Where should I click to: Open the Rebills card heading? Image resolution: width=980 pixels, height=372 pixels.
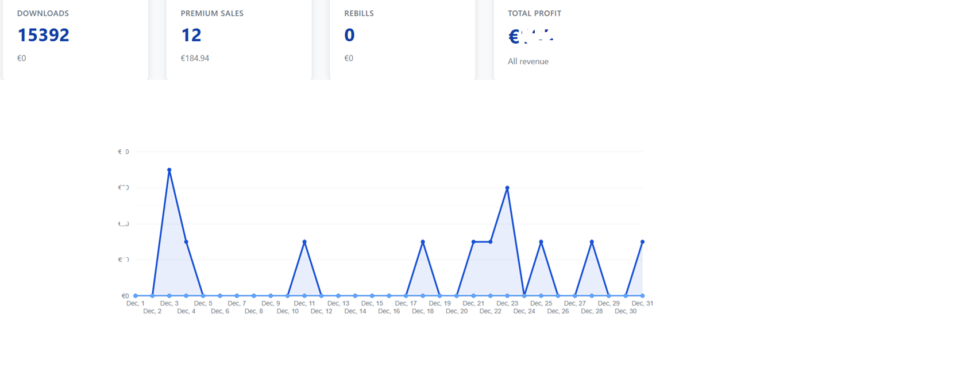pyautogui.click(x=359, y=13)
